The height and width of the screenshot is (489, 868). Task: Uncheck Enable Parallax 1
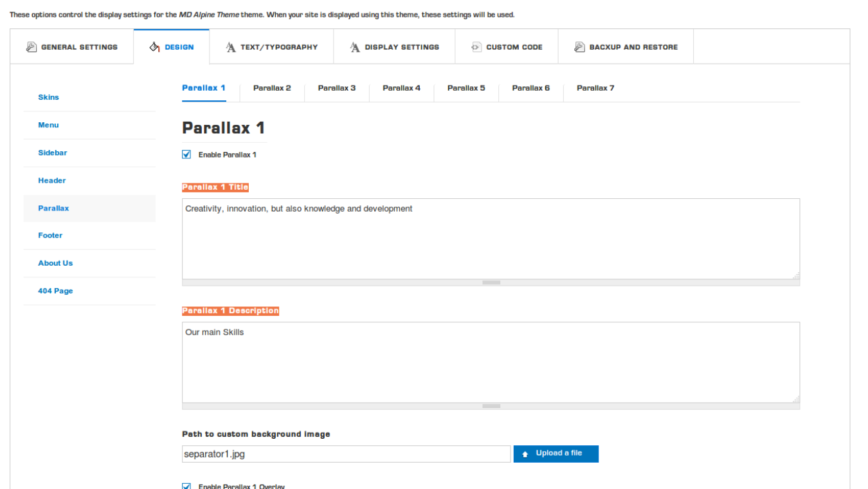click(x=186, y=154)
